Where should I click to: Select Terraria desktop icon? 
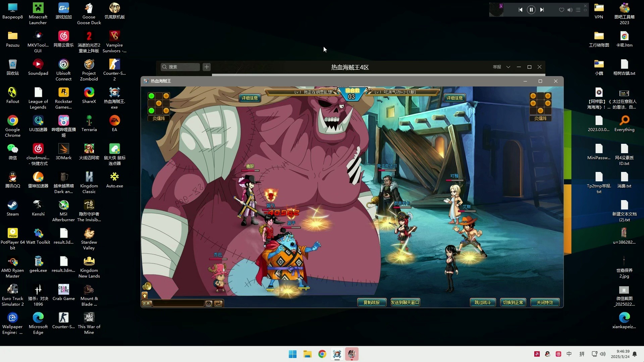[89, 124]
